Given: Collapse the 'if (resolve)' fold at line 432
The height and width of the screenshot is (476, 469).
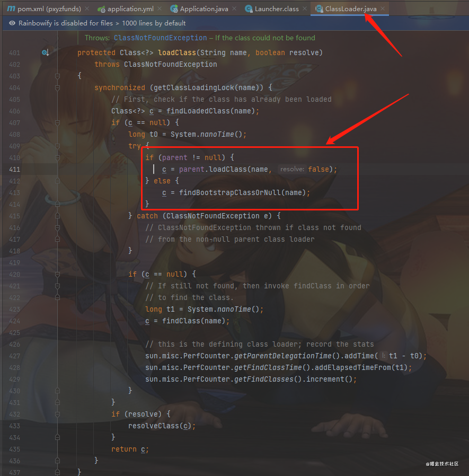Looking at the screenshot, I should point(57,414).
